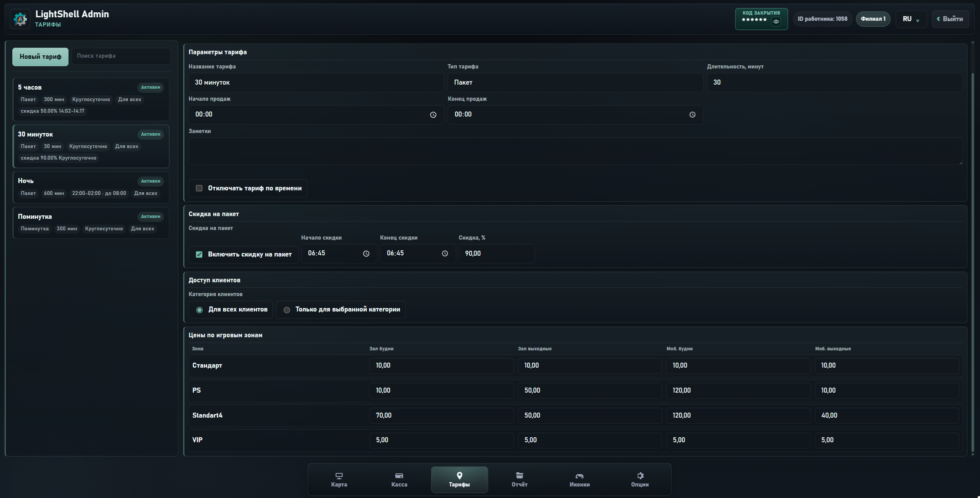Open the RU language dropdown
This screenshot has height=498, width=980.
coord(911,19)
